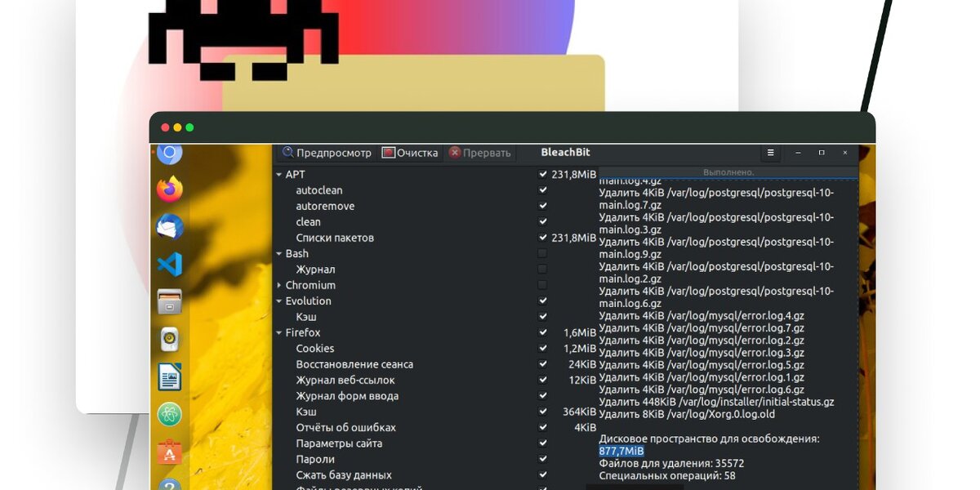The width and height of the screenshot is (980, 490).
Task: Launch Thunderbird mail from the dock
Action: tap(170, 227)
